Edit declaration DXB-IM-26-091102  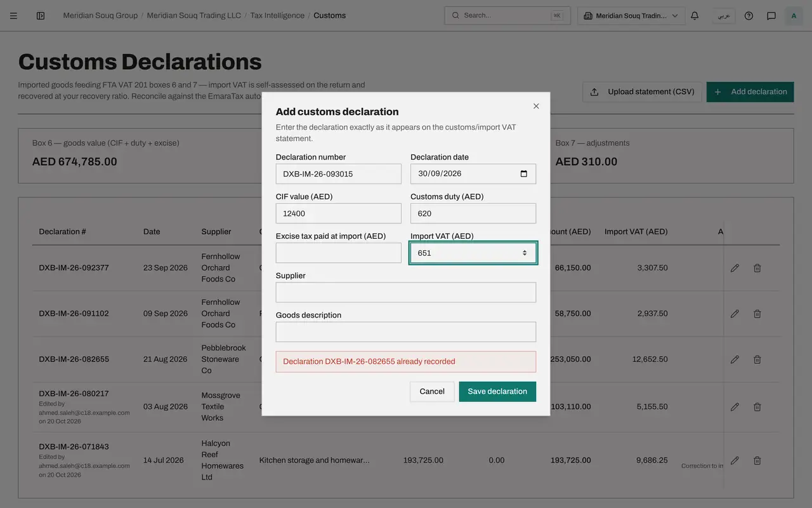coord(735,314)
